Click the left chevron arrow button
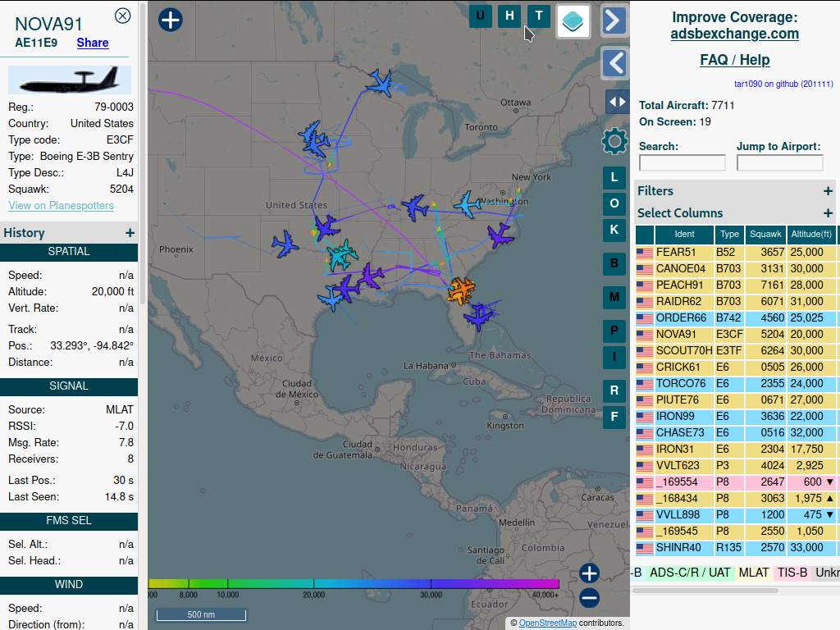Screen dimensions: 840x630 [x=615, y=63]
